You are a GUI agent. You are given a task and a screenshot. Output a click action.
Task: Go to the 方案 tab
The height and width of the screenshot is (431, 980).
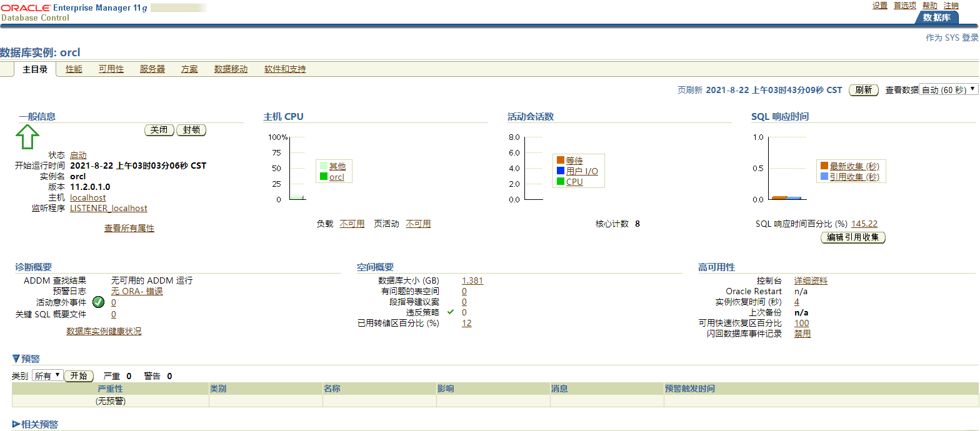(189, 69)
